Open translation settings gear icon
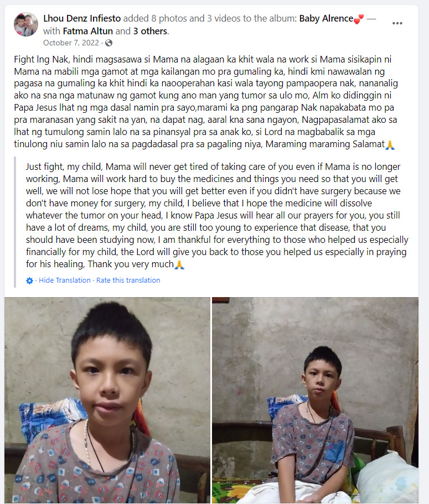429x504 pixels. [29, 280]
